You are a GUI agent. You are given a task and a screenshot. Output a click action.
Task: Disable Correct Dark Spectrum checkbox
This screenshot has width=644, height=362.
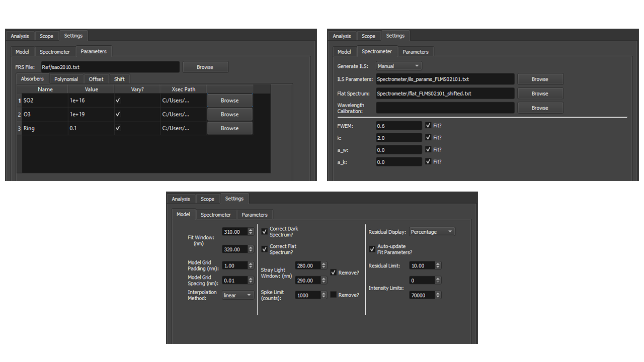coord(265,232)
